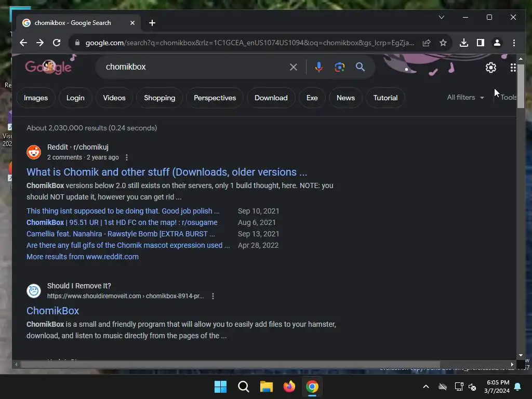Open the Google doodle logo
The width and height of the screenshot is (532, 399).
point(48,67)
